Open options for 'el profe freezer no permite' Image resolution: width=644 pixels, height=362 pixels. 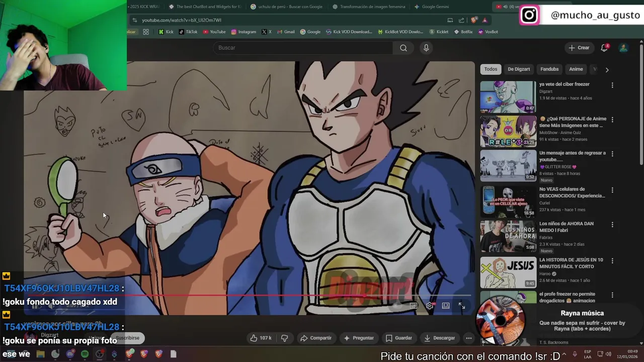click(x=612, y=295)
